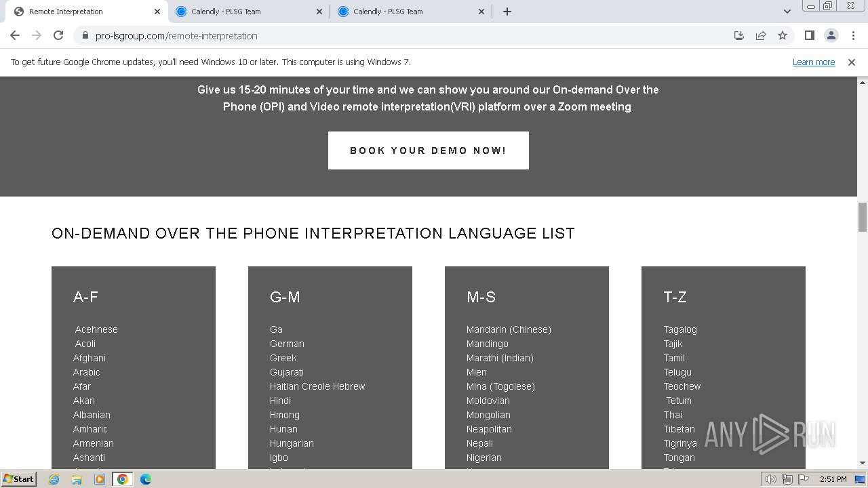
Task: Open Chrome side panel
Action: (x=810, y=36)
